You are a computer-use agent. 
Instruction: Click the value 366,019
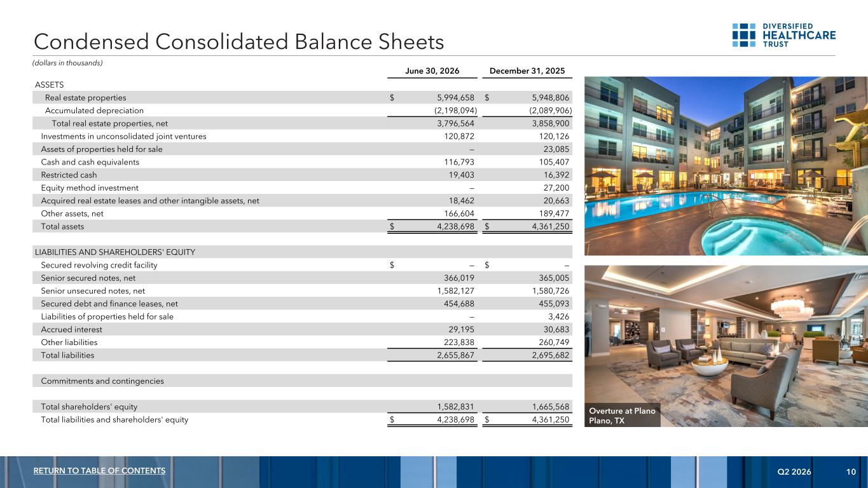[x=458, y=278]
